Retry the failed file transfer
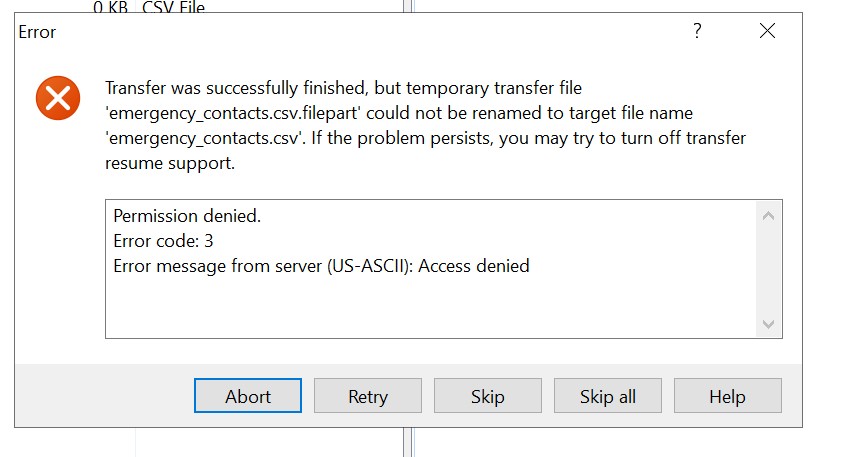This screenshot has height=457, width=852. click(x=367, y=396)
